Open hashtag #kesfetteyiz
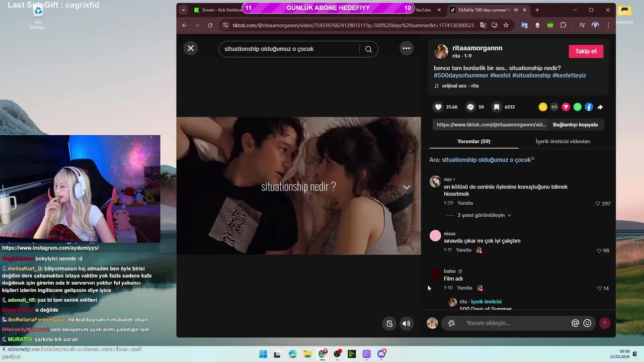Image resolution: width=644 pixels, height=362 pixels. (x=569, y=75)
